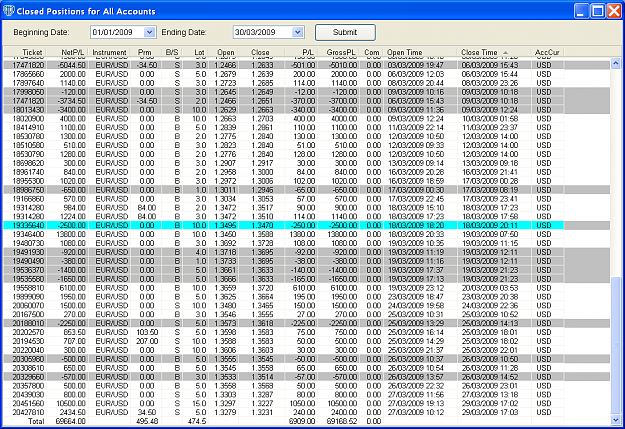
Task: Open the Ending Date dropdown arrow
Action: pyautogui.click(x=298, y=32)
